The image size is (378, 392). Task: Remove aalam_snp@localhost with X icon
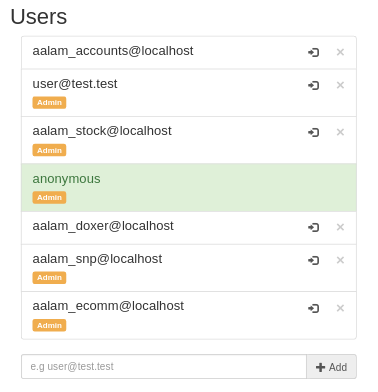point(340,260)
